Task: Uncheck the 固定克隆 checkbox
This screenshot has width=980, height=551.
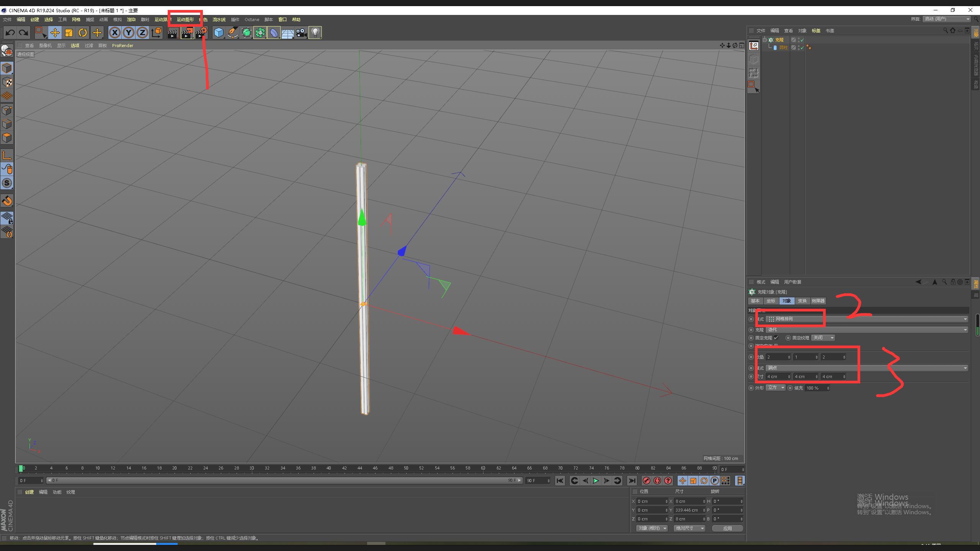Action: (x=776, y=338)
